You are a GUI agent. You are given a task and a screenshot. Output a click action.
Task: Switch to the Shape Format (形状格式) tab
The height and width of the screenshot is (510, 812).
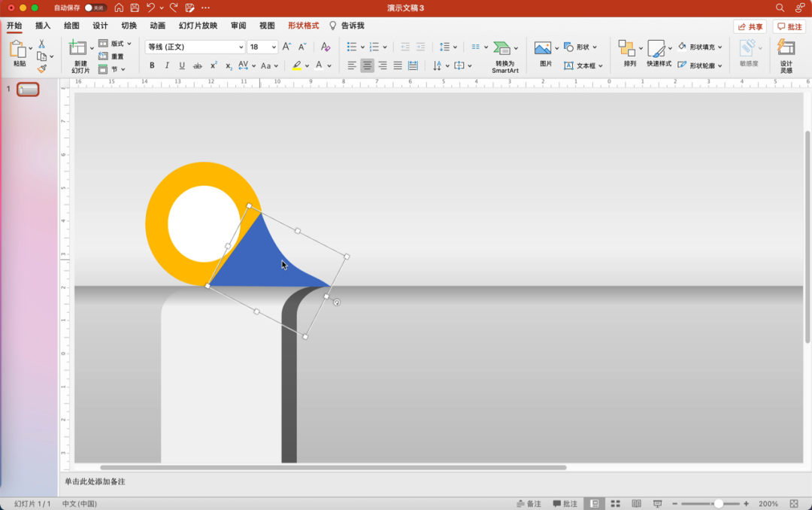[304, 26]
